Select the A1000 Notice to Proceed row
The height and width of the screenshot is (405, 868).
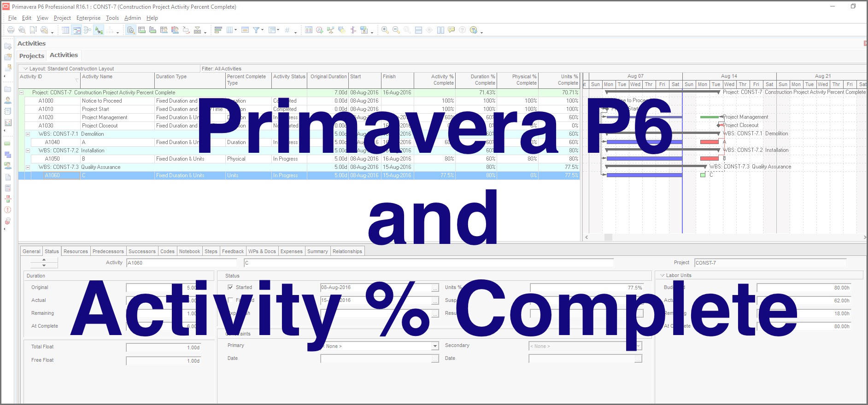coord(299,101)
